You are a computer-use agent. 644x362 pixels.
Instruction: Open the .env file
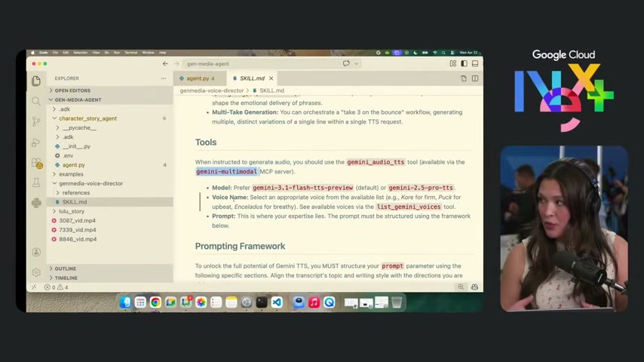click(x=68, y=155)
